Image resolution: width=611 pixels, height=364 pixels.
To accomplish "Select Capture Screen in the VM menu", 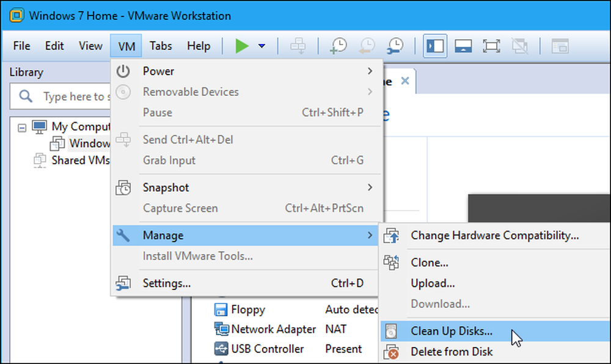I will click(246, 208).
